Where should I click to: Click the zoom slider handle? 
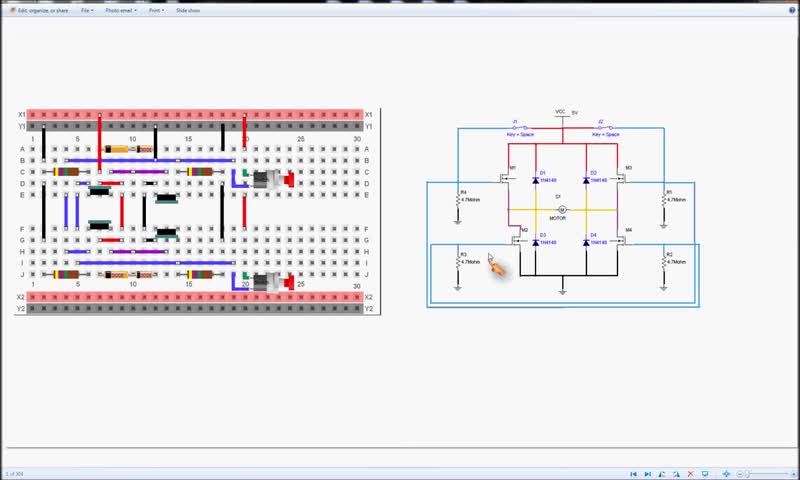click(x=747, y=474)
